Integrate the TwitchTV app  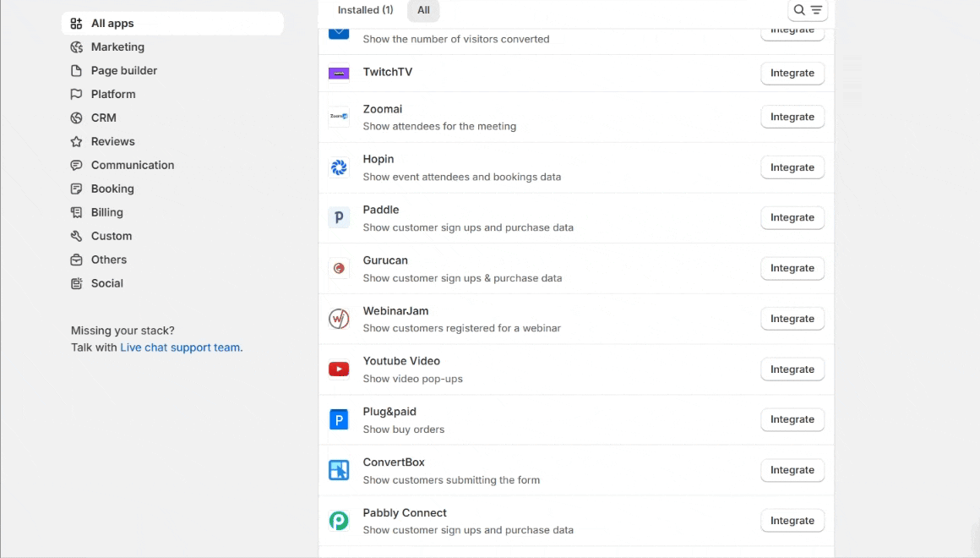792,74
